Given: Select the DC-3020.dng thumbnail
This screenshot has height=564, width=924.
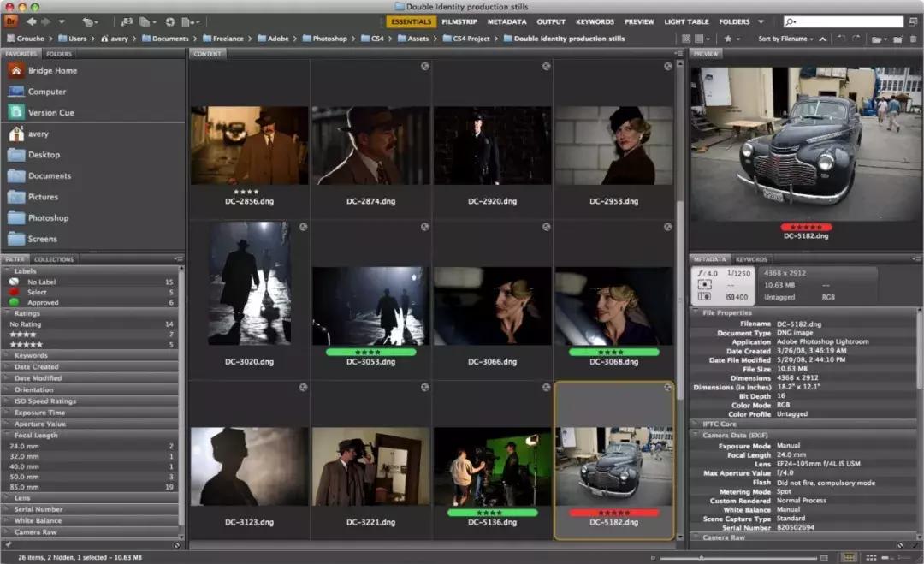Looking at the screenshot, I should coord(249,282).
